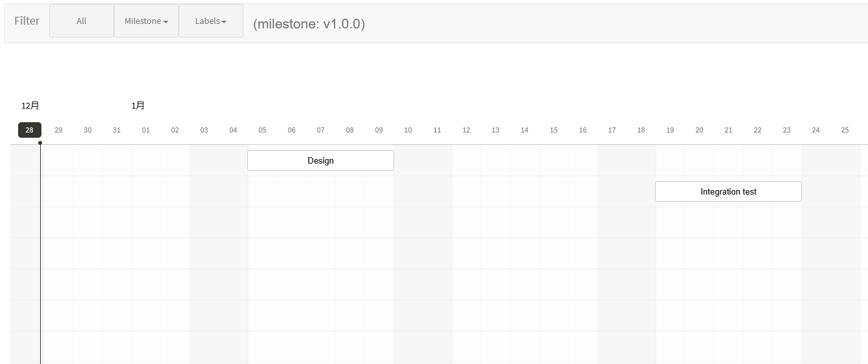Click date 25 in the timeline header

pos(845,130)
